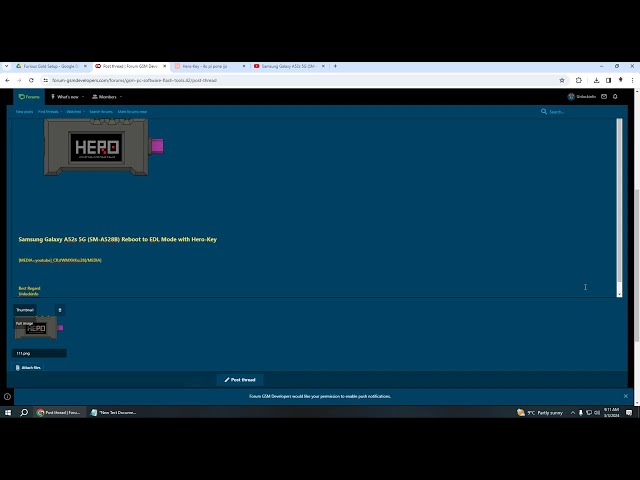Open the Members menu
The width and height of the screenshot is (640, 480).
tap(104, 97)
